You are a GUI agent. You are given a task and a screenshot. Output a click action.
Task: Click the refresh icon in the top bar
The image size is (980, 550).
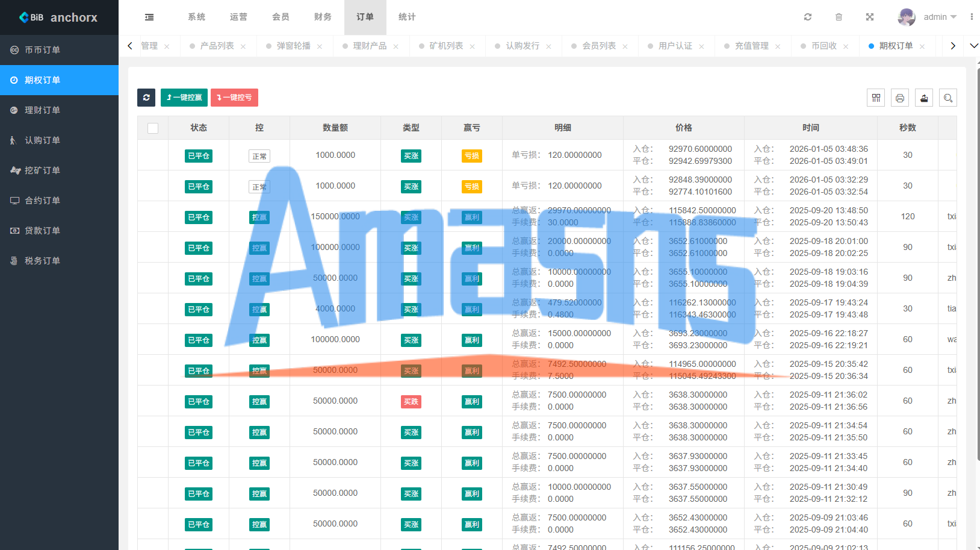point(808,17)
